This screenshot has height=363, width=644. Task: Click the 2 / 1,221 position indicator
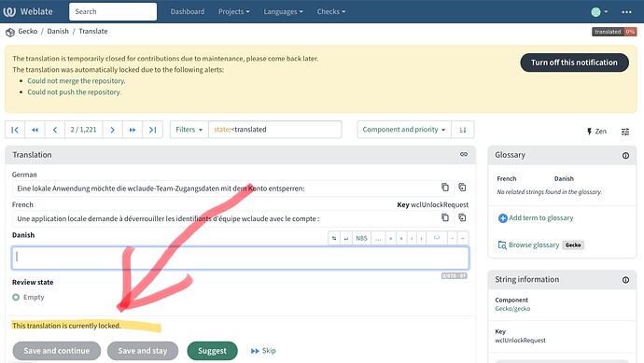(83, 130)
